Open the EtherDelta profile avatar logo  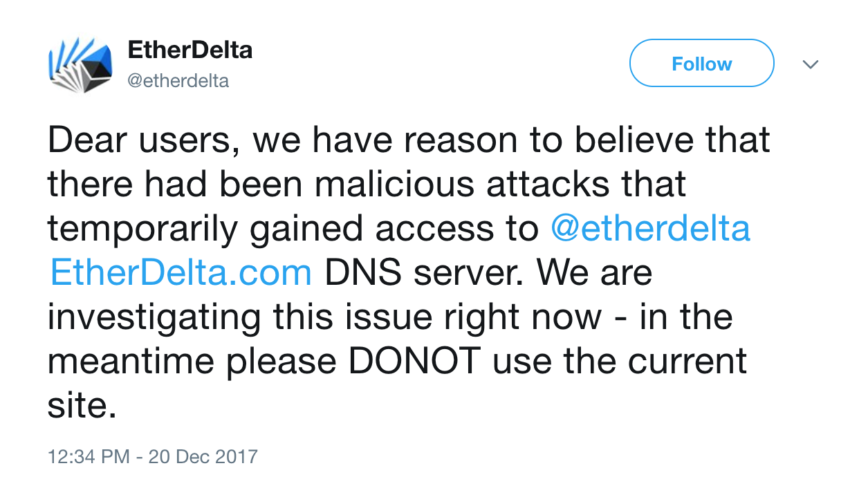(x=80, y=66)
